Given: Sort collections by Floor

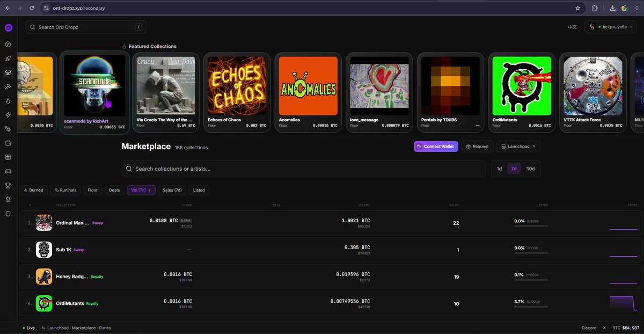Looking at the screenshot, I should coord(93,190).
